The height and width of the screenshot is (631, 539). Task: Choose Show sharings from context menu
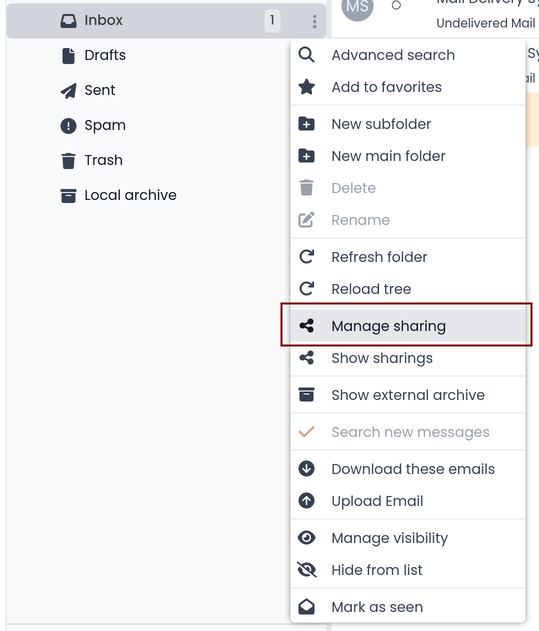(x=408, y=358)
